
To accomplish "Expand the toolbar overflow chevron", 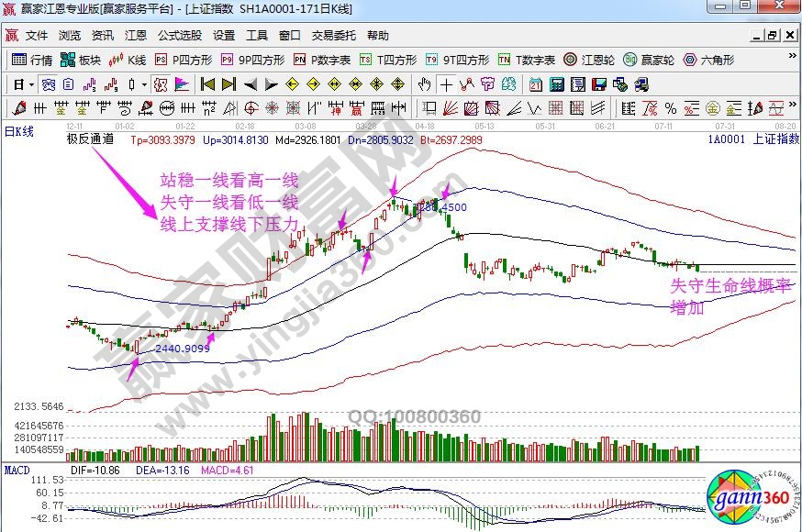I will tap(793, 107).
